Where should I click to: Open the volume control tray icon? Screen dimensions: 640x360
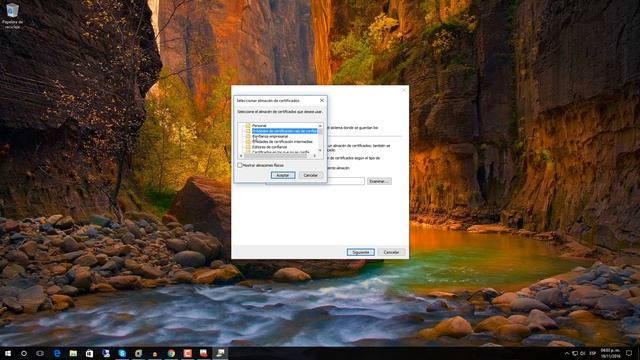pos(582,353)
